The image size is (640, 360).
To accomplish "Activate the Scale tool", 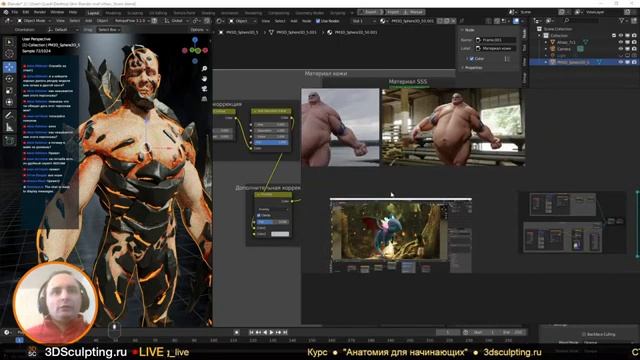I will 9,91.
